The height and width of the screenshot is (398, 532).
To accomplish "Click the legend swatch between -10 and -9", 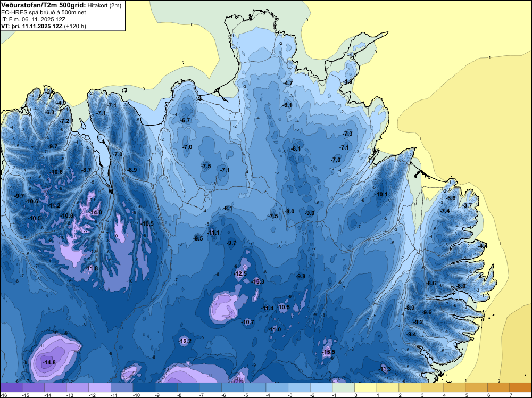I will (144, 387).
